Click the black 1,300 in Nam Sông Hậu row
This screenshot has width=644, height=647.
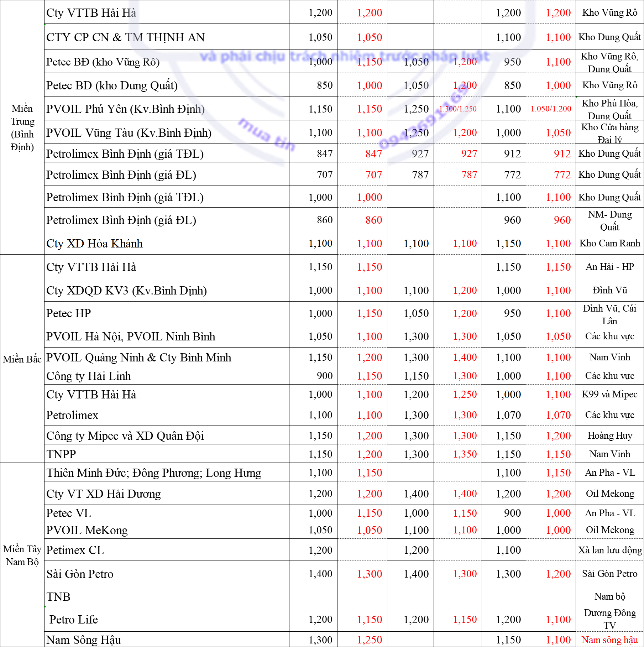pos(320,640)
